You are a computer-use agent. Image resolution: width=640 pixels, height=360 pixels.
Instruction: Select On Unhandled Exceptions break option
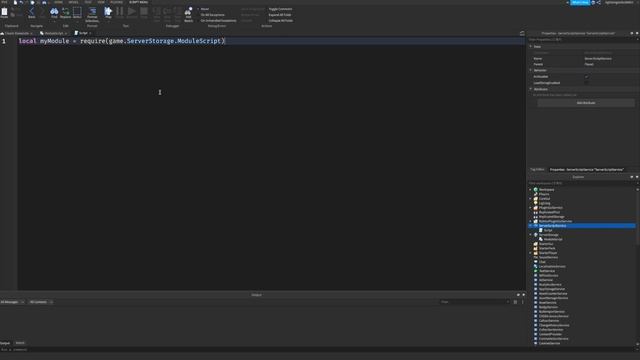(x=218, y=20)
